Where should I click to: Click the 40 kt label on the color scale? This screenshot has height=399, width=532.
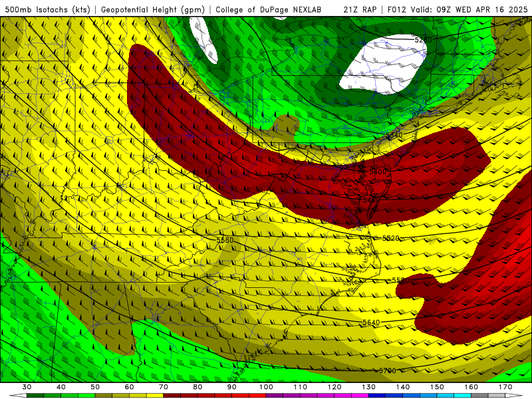pyautogui.click(x=61, y=387)
